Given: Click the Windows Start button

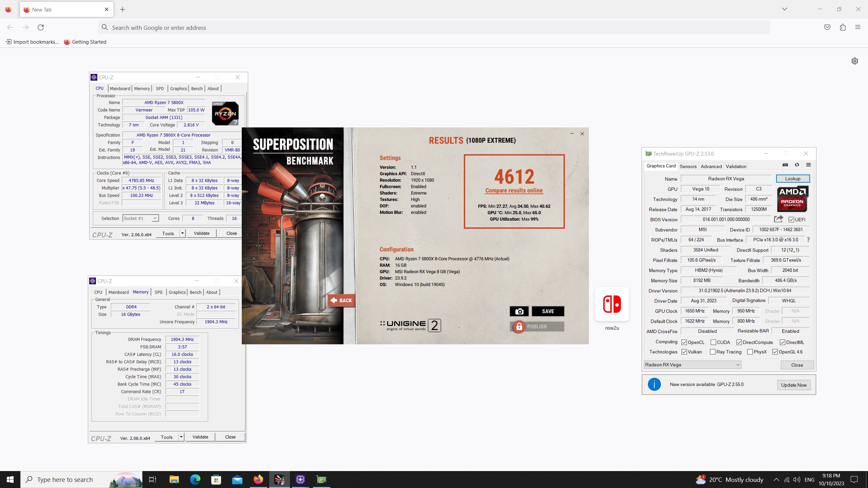Looking at the screenshot, I should 10,480.
